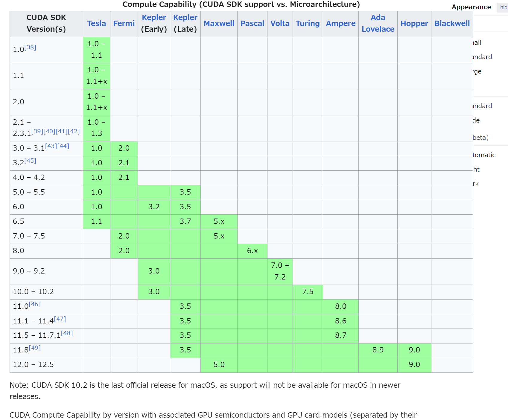Open the Ada Lovelace header link
Screen dimensions: 508x420
coord(378,23)
